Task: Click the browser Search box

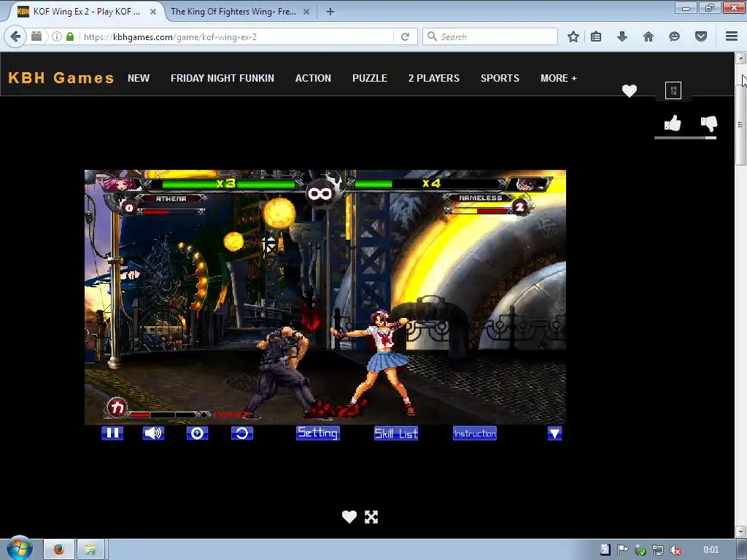Action: tap(490, 36)
